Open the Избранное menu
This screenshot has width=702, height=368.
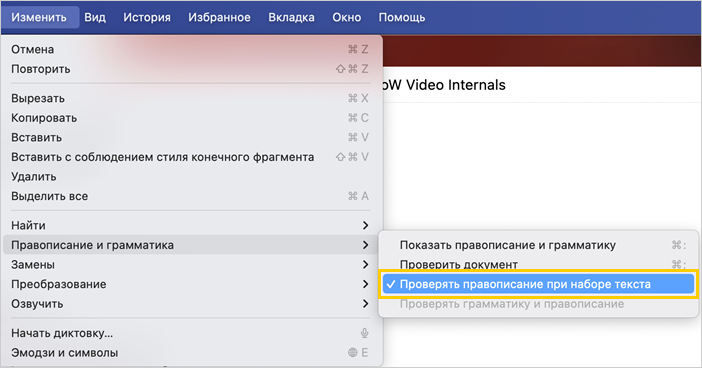coord(219,17)
